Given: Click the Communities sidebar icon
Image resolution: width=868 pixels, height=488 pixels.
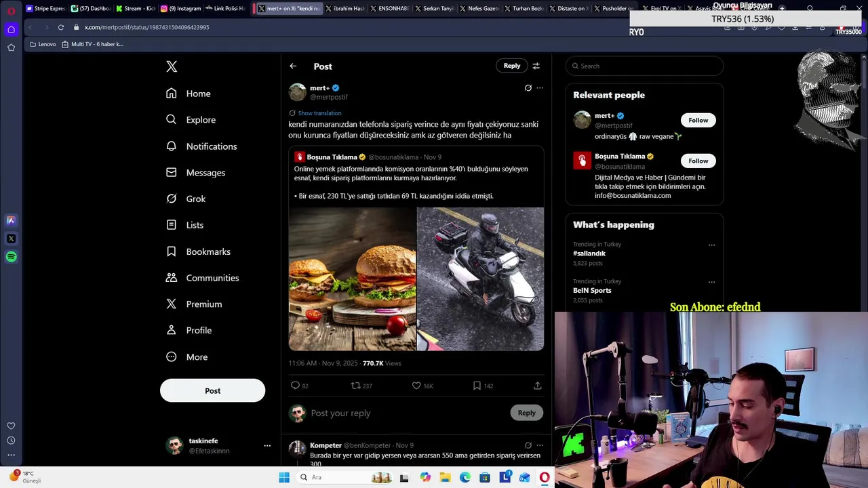Looking at the screenshot, I should [172, 278].
